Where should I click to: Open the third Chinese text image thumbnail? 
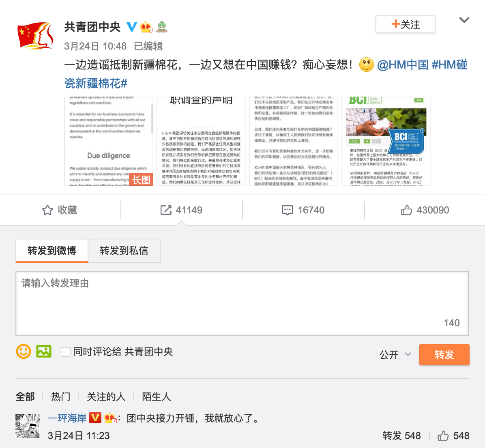[x=294, y=141]
